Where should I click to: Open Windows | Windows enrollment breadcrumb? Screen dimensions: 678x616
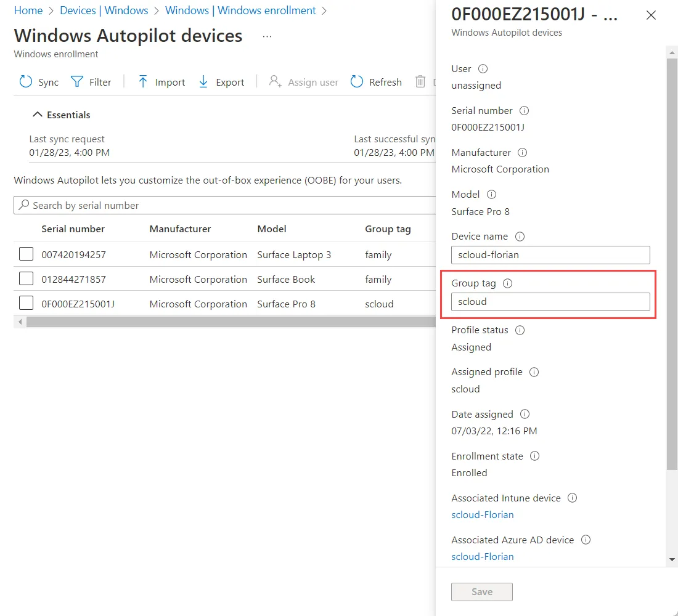[x=240, y=10]
